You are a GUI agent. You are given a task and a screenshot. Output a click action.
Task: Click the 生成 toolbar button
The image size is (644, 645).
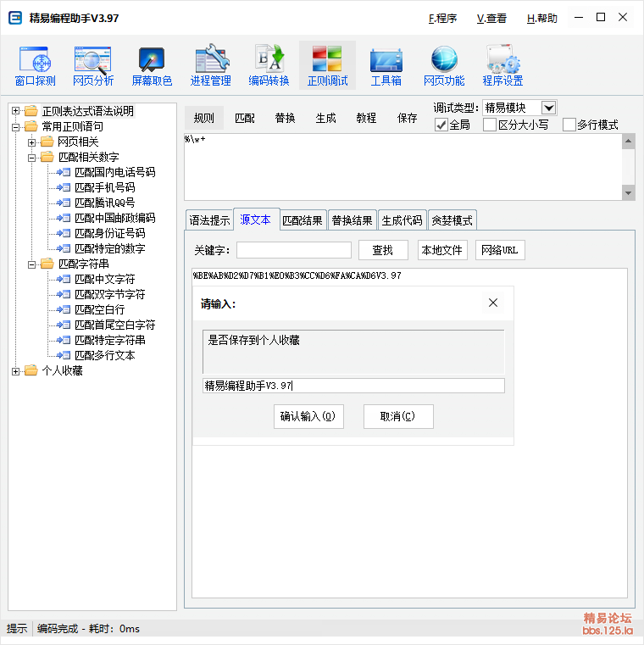pyautogui.click(x=325, y=118)
